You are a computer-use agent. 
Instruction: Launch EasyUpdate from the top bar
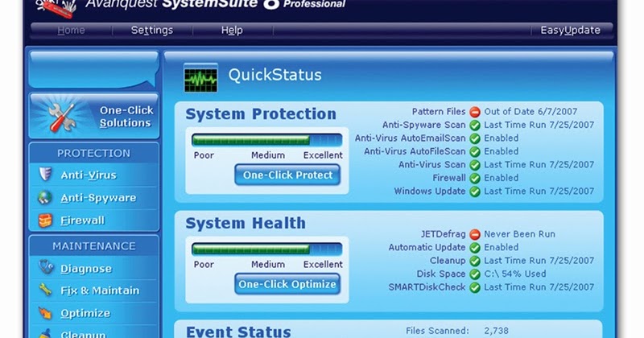point(570,31)
